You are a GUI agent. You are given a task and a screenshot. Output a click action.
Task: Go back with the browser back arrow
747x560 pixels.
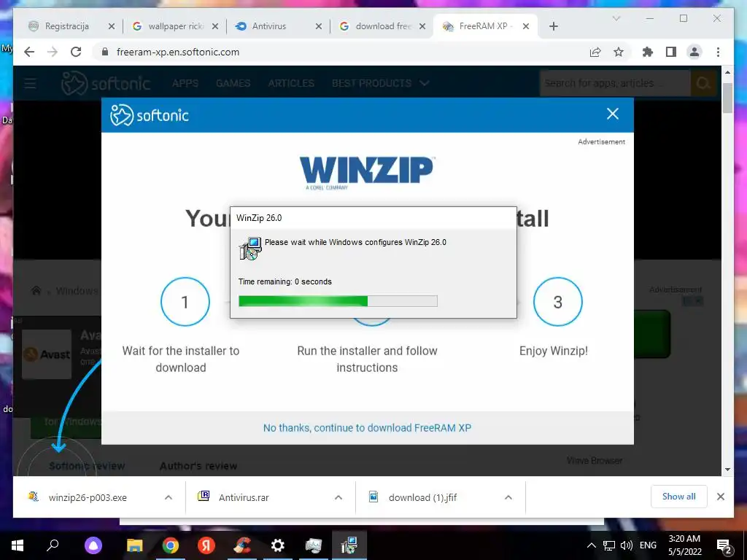[29, 52]
